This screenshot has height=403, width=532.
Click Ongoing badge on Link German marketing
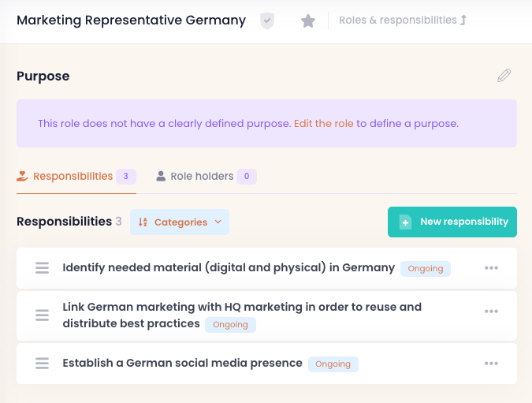point(230,324)
